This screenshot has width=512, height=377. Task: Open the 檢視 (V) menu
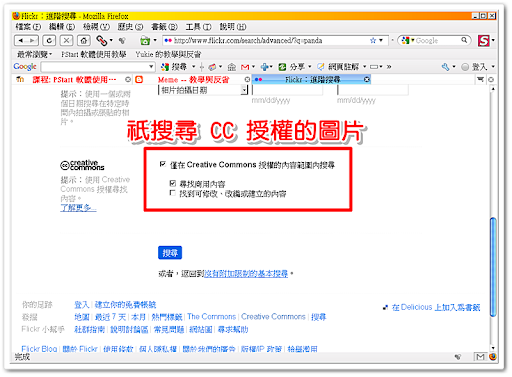(96, 27)
